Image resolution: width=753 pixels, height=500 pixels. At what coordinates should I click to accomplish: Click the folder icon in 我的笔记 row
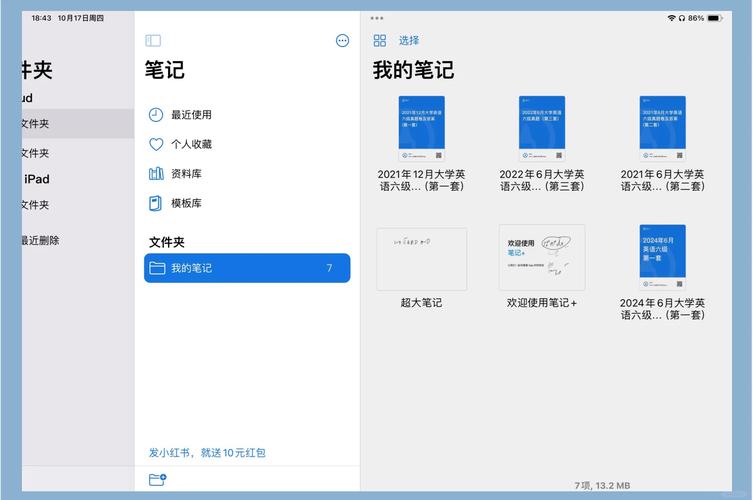157,268
